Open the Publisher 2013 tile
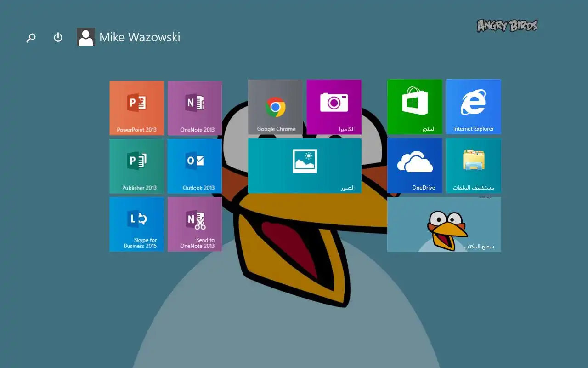588x368 pixels. (x=136, y=166)
